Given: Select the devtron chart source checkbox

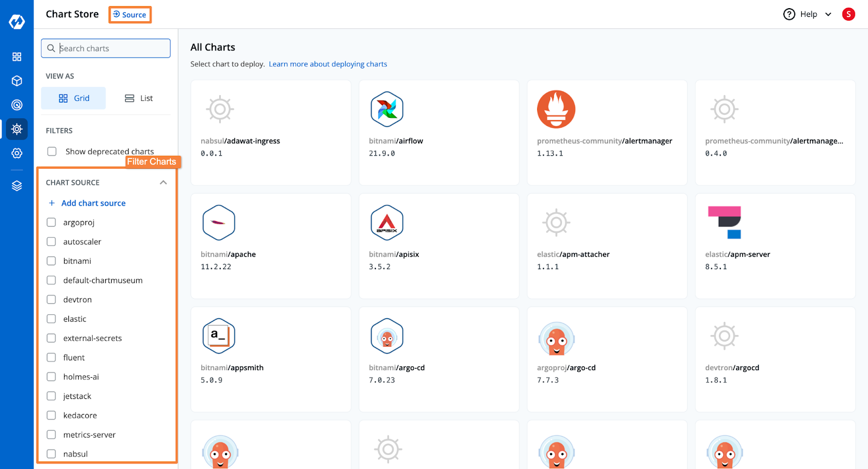Looking at the screenshot, I should [x=52, y=300].
